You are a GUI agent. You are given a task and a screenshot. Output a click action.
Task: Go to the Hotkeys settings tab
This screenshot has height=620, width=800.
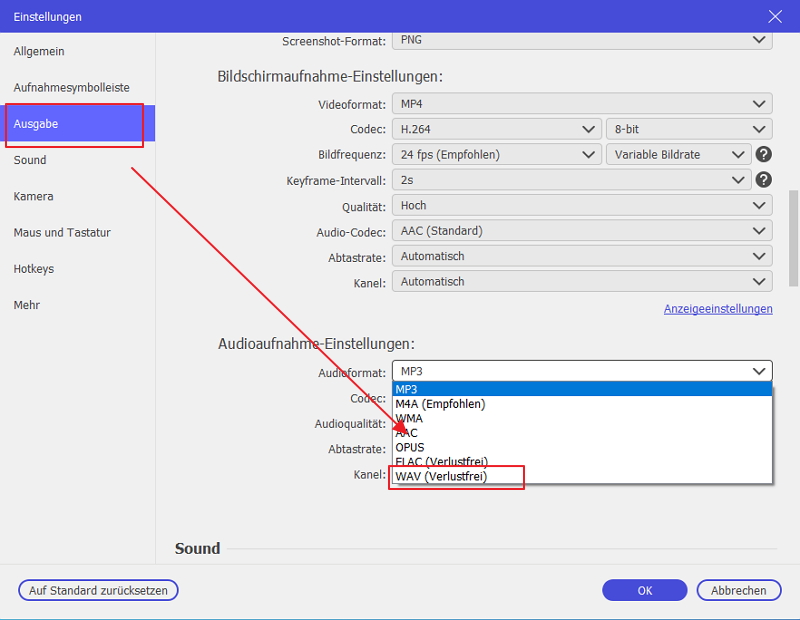(x=34, y=269)
